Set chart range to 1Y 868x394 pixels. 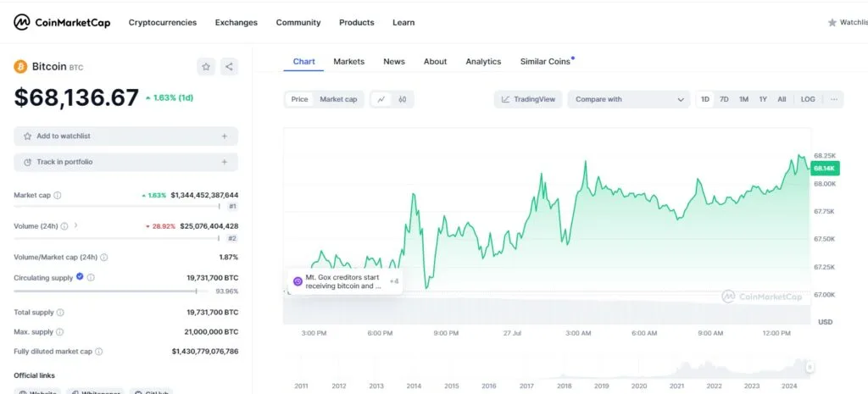coord(763,100)
